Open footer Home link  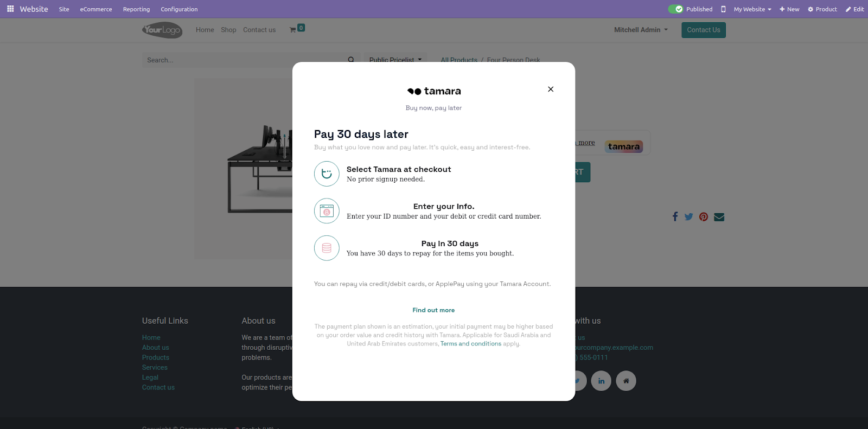(x=151, y=337)
